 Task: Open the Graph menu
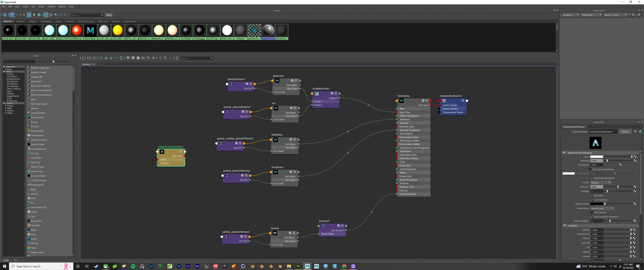point(41,7)
